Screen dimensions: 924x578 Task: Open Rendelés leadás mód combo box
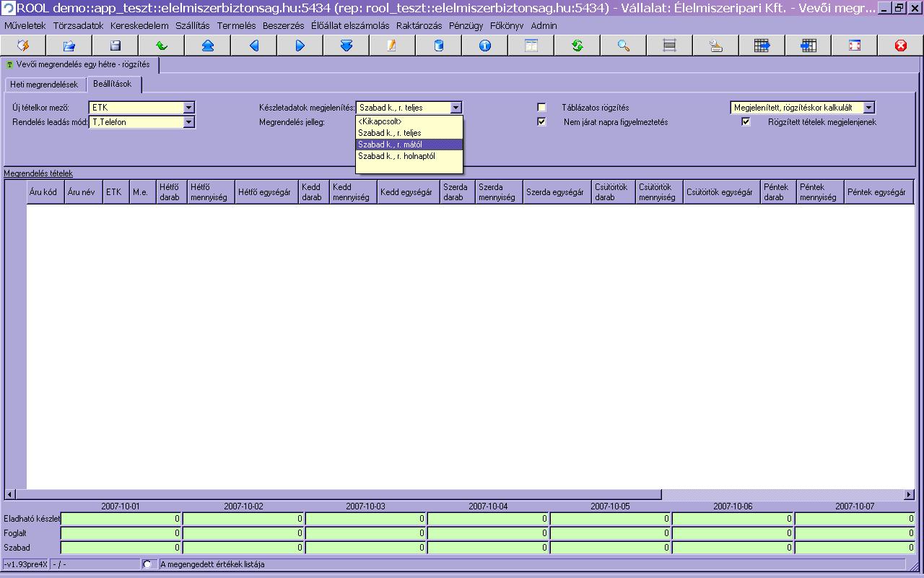(188, 122)
